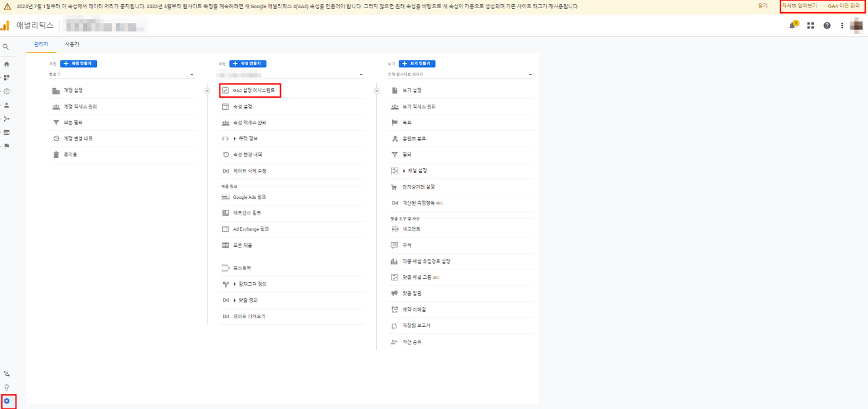Open the Attribution icon near sidebar bottom
The width and height of the screenshot is (868, 409).
pyautogui.click(x=7, y=374)
